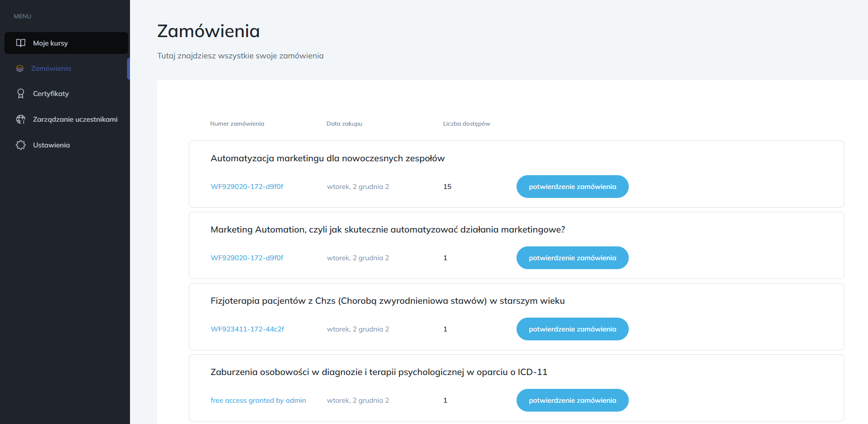The image size is (868, 424).
Task: Navigate to Ustawienia in the sidebar
Action: pyautogui.click(x=51, y=145)
